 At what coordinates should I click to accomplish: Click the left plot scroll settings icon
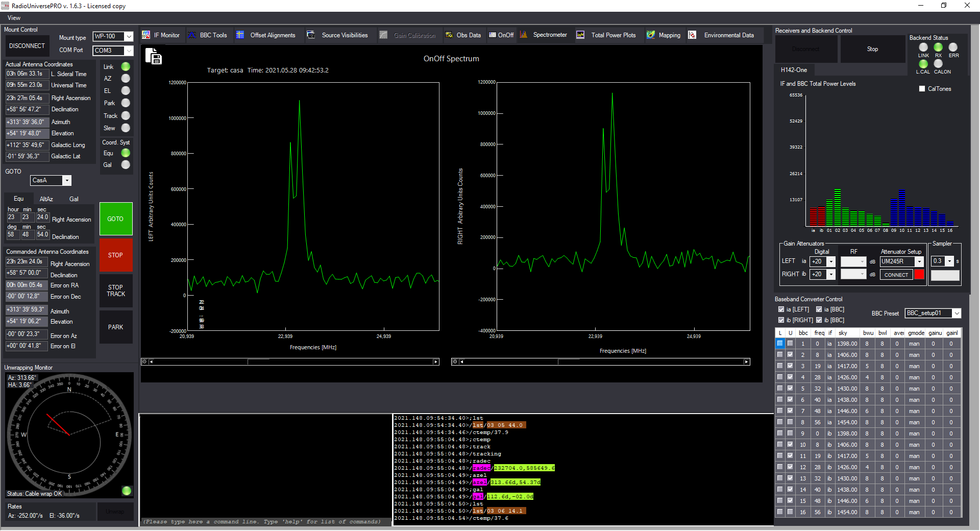click(x=144, y=361)
